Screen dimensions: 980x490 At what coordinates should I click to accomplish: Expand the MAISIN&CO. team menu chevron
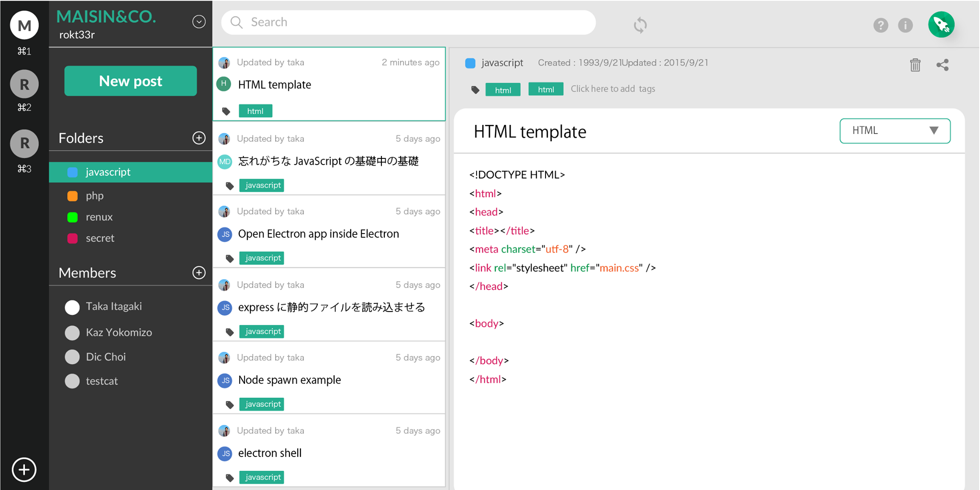click(199, 22)
